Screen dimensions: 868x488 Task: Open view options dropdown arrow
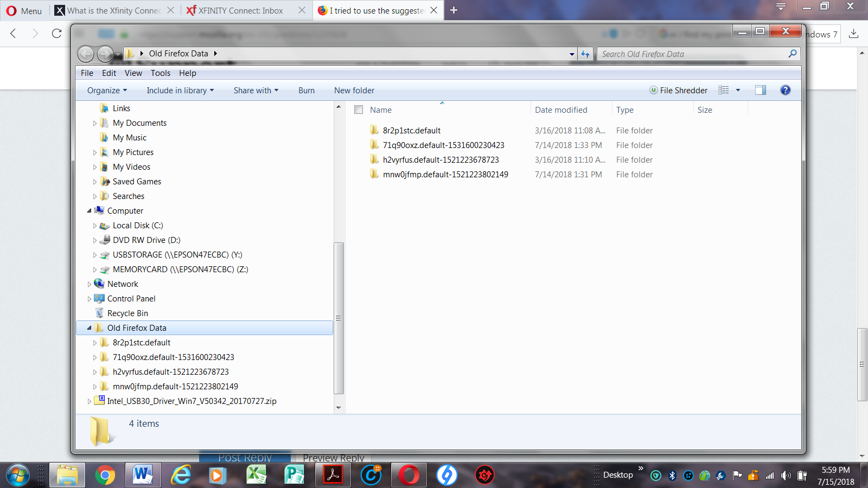pos(738,90)
